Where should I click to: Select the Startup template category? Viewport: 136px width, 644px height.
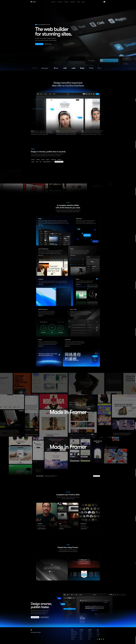coord(33,162)
